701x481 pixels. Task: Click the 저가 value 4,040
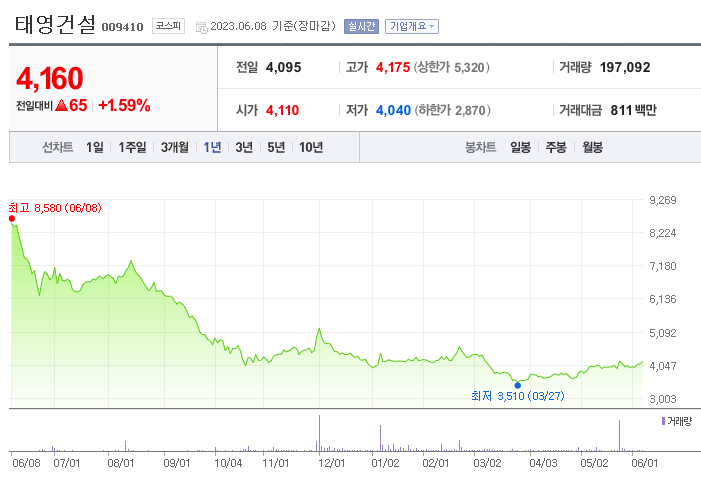point(393,110)
